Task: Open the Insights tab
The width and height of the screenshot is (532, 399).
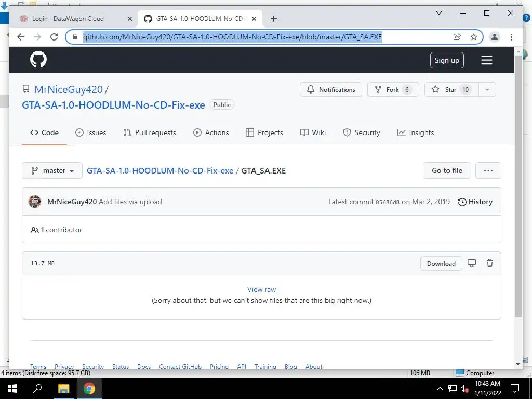Action: click(x=416, y=132)
